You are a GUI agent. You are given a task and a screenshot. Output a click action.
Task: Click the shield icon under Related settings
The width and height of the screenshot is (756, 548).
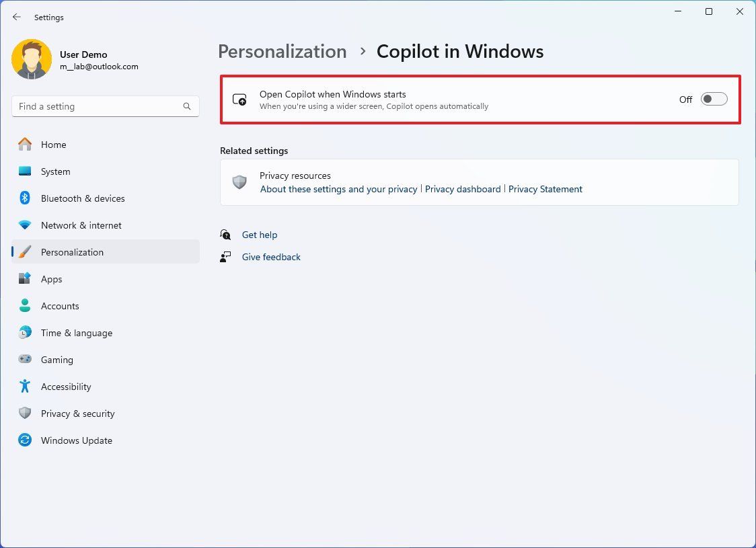pyautogui.click(x=239, y=182)
